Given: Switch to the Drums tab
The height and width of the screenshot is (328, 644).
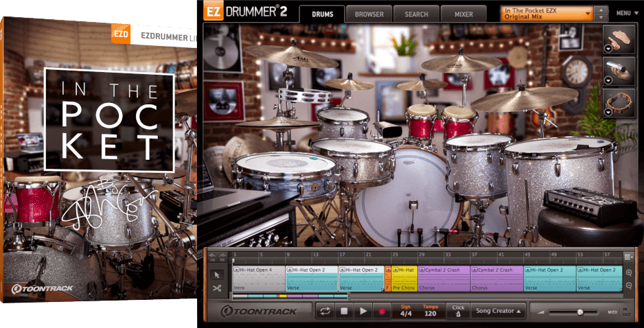Looking at the screenshot, I should click(x=323, y=14).
